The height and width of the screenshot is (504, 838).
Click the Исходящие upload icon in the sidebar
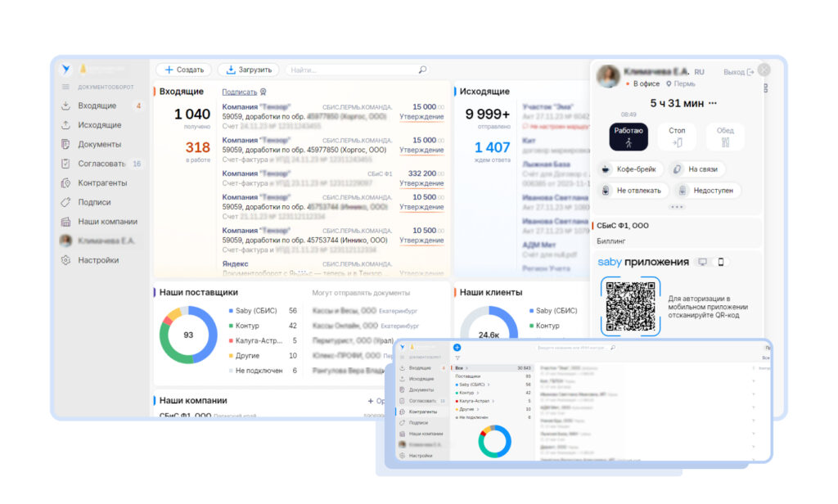coord(65,125)
